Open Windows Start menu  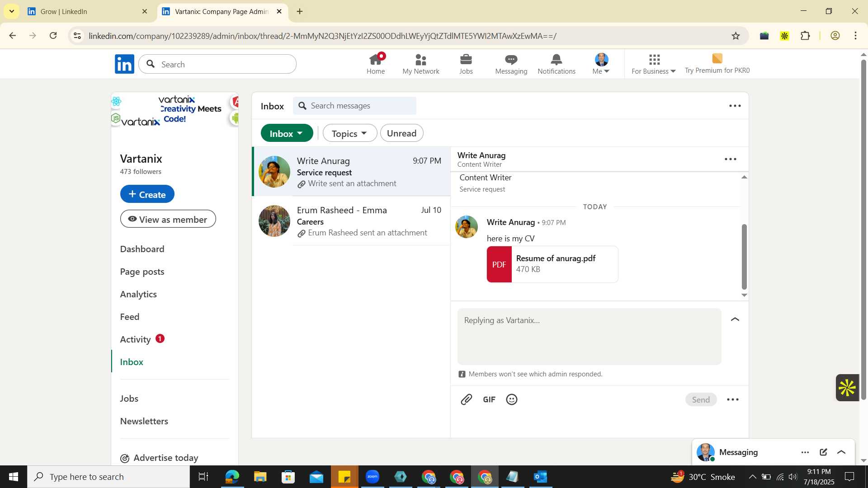[x=13, y=477]
